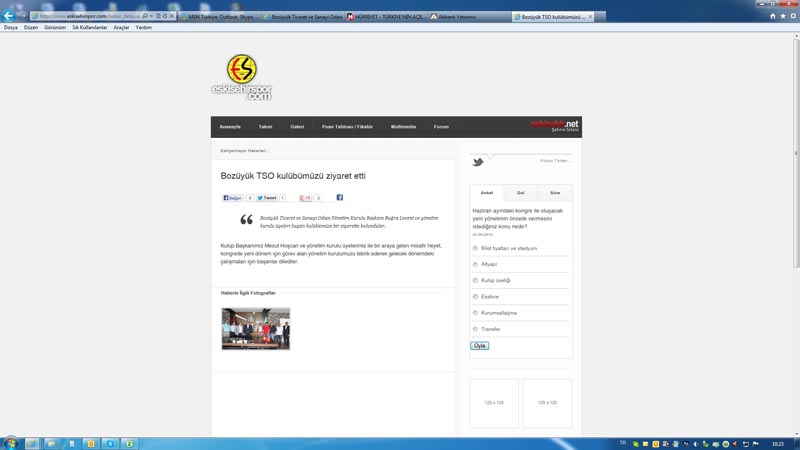Open the green taskbar application icon
This screenshot has width=800, height=450.
coord(130,443)
